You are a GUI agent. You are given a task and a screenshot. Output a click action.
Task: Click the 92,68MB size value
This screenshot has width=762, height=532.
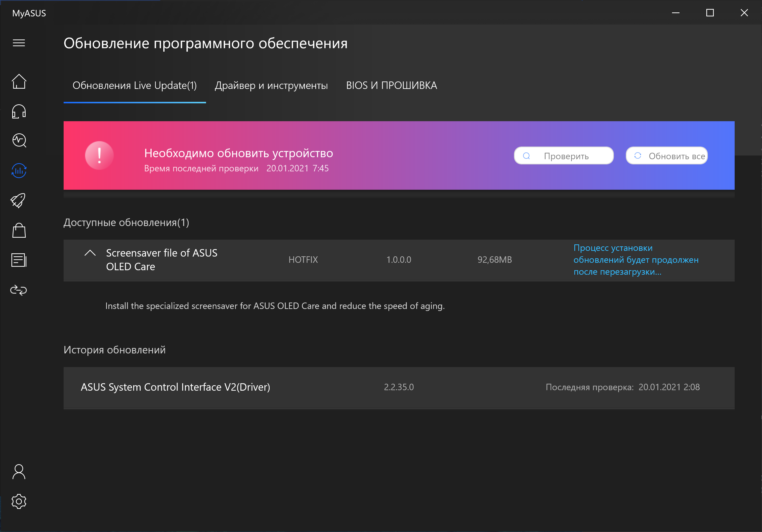pos(495,260)
